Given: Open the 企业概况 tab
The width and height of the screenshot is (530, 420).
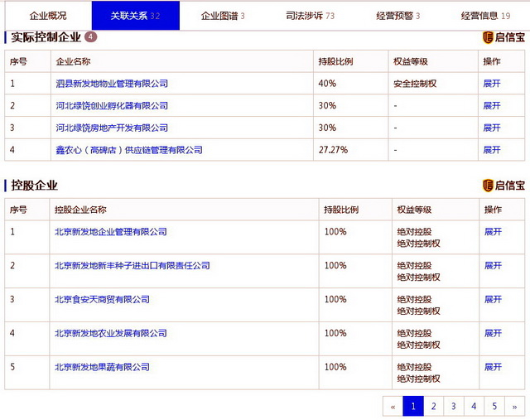Looking at the screenshot, I should tap(48, 16).
